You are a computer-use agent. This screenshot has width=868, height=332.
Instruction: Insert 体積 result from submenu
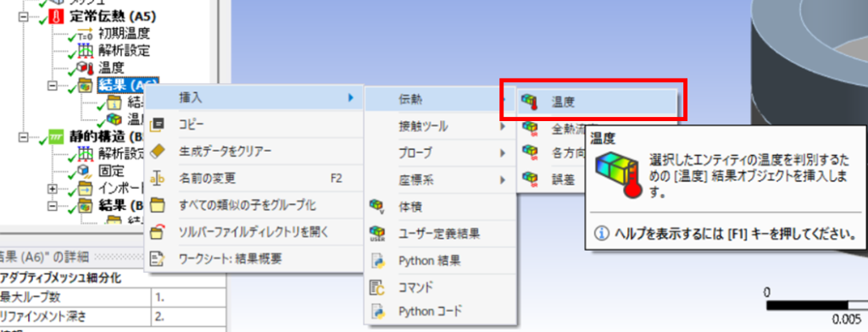click(x=440, y=207)
